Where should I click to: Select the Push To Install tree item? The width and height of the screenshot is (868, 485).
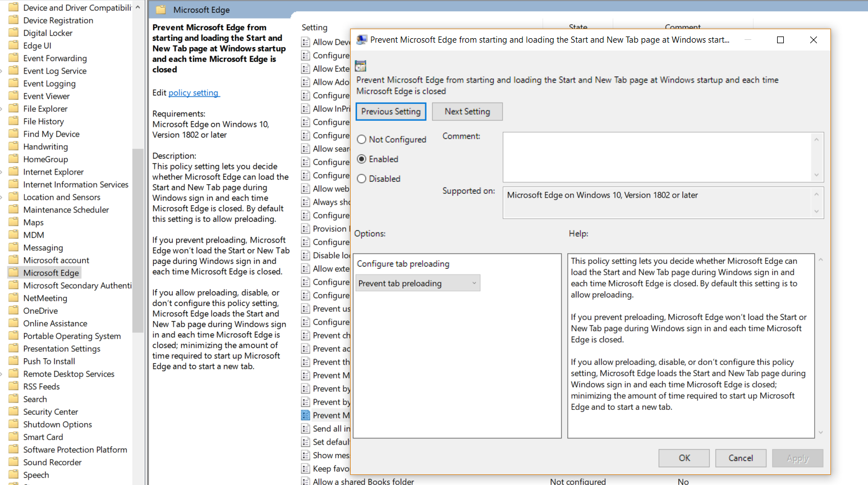click(49, 362)
